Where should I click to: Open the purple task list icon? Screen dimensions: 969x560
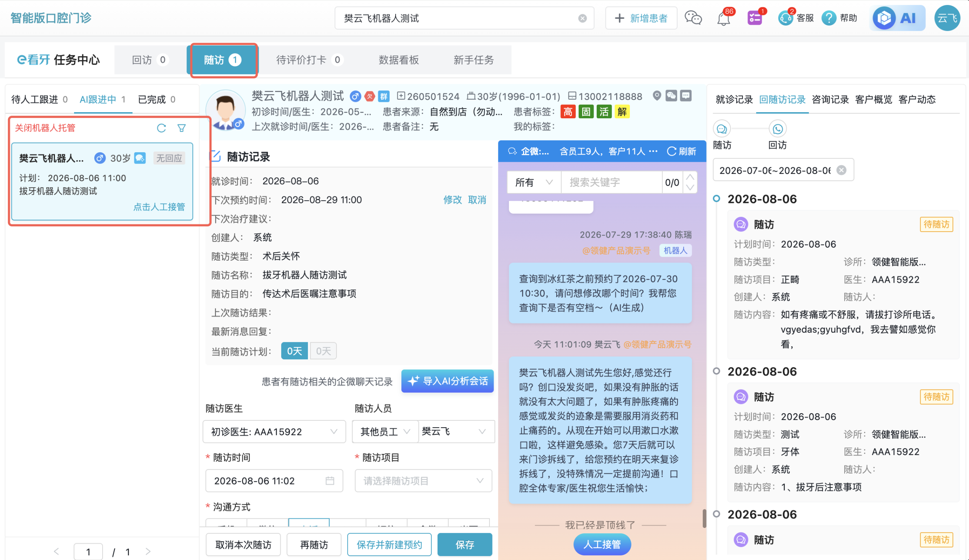point(755,18)
